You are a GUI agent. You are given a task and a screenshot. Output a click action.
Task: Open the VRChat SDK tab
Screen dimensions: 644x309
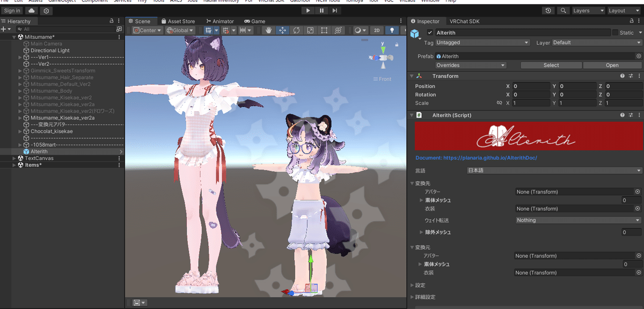coord(464,21)
